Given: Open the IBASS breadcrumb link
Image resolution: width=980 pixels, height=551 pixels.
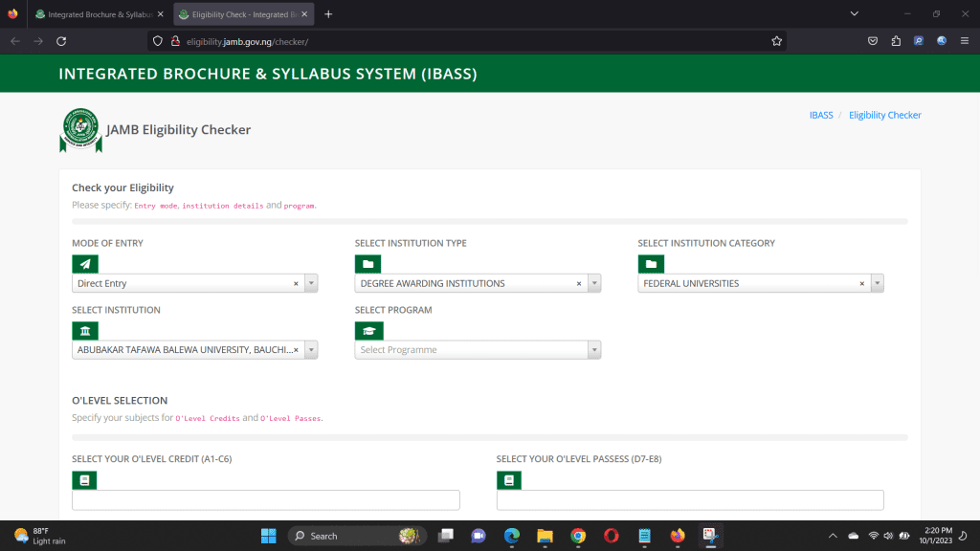Looking at the screenshot, I should (x=820, y=115).
